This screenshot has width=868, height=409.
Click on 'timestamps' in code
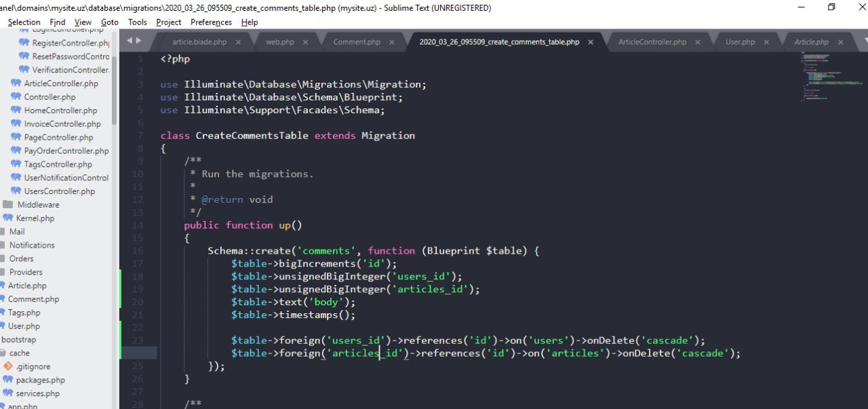(308, 315)
